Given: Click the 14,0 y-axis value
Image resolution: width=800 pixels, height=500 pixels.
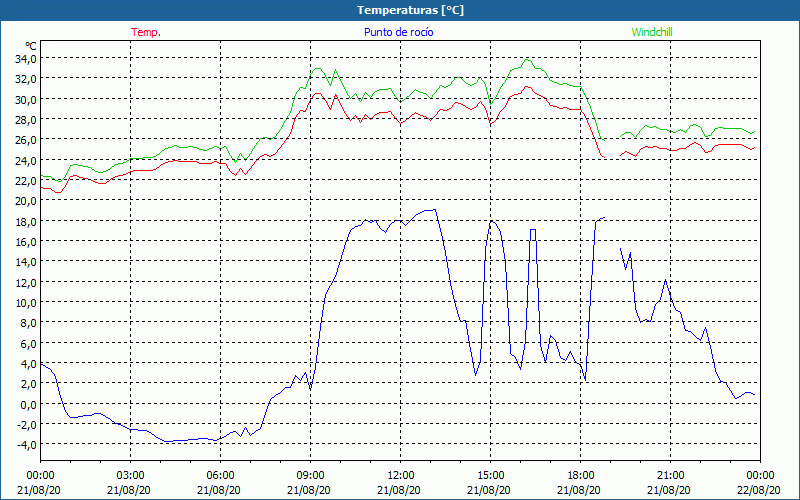Looking at the screenshot, I should (x=26, y=262).
